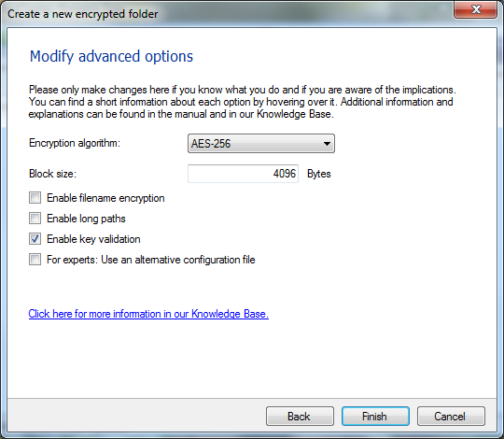This screenshot has width=504, height=439.
Task: Cancel the encrypted folder wizard
Action: pos(451,417)
